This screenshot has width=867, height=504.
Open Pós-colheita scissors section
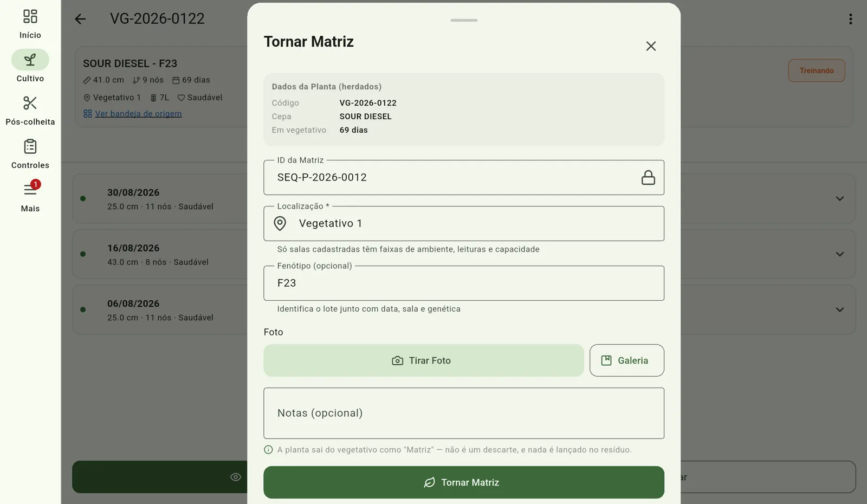pyautogui.click(x=30, y=111)
